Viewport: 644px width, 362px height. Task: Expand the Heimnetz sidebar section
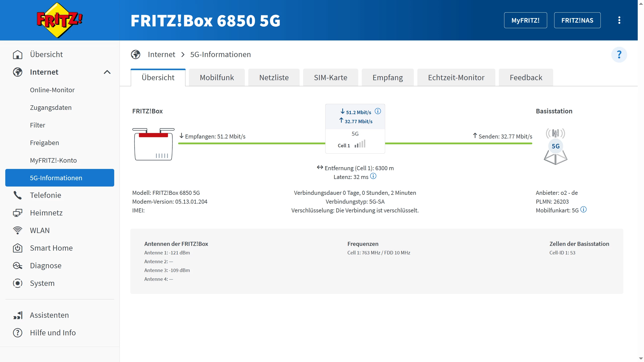46,213
